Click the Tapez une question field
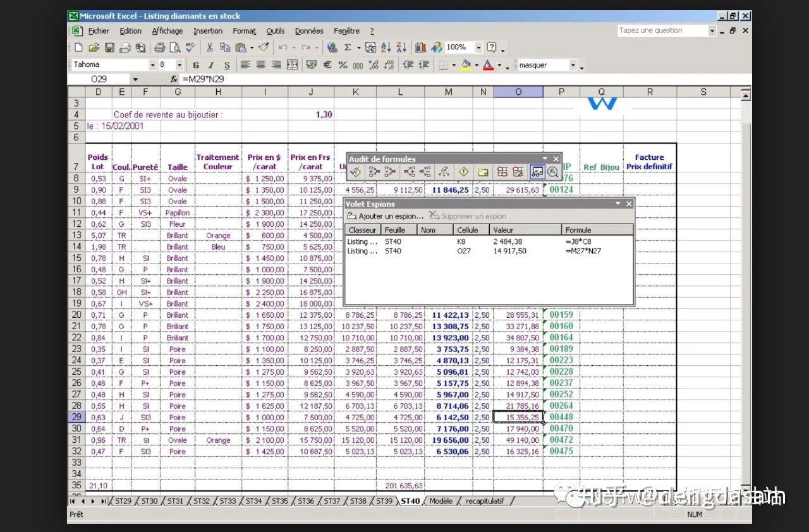This screenshot has height=532, width=809. click(662, 30)
